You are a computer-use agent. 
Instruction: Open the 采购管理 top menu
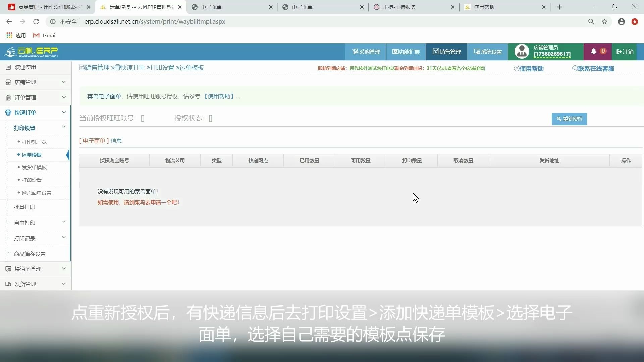(x=366, y=52)
